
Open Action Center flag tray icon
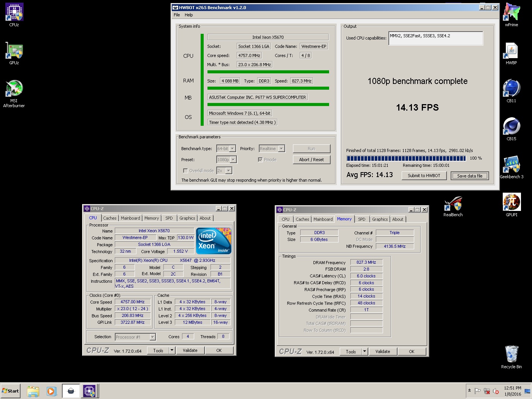(478, 391)
